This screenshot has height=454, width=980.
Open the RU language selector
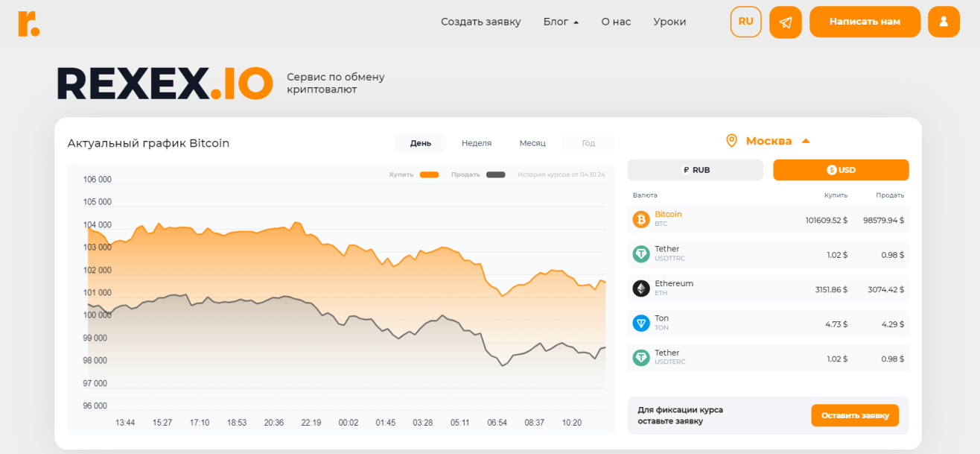tap(745, 22)
